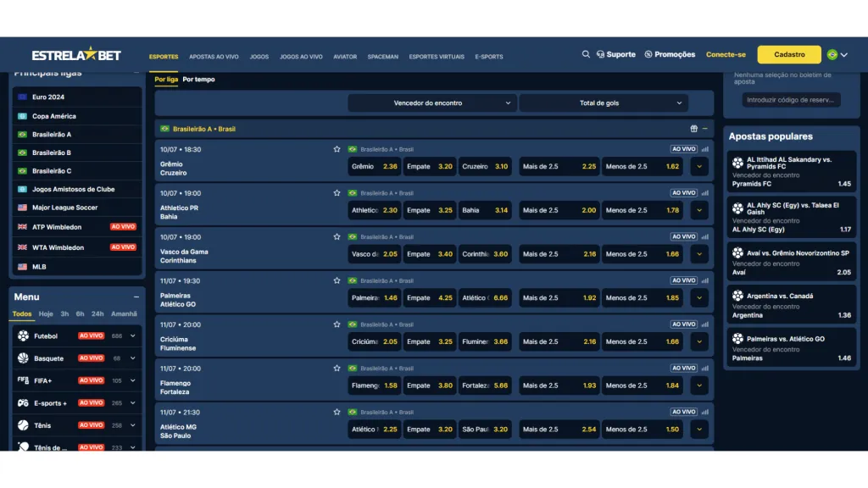This screenshot has height=488, width=868.
Task: Favorite the Grêmio vs Cruzeiro match star
Action: coord(337,149)
